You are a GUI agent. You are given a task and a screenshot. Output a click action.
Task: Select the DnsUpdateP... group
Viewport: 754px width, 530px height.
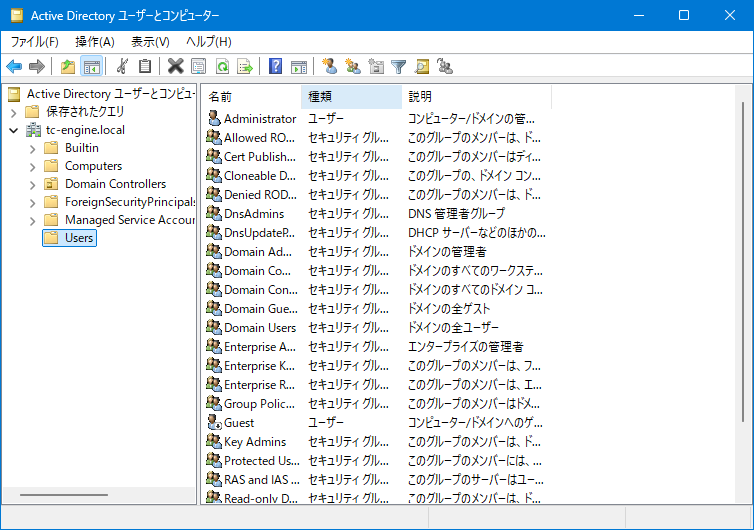pos(259,232)
